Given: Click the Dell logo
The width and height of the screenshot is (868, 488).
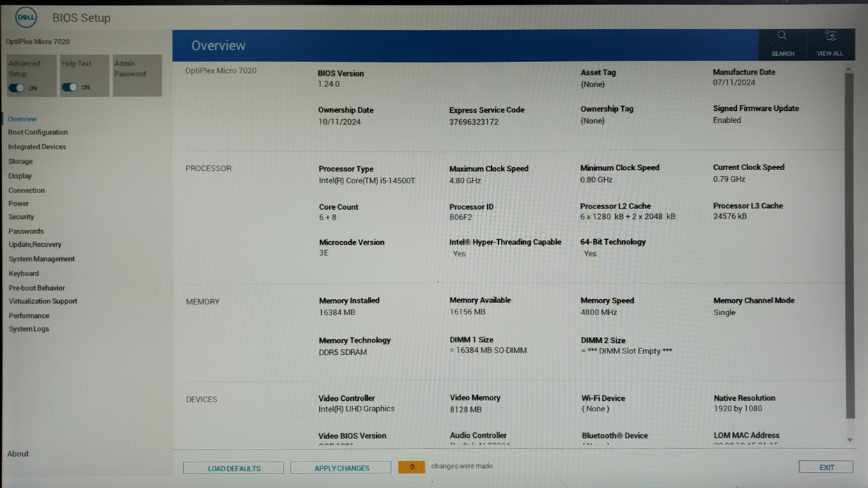Looking at the screenshot, I should (x=26, y=17).
